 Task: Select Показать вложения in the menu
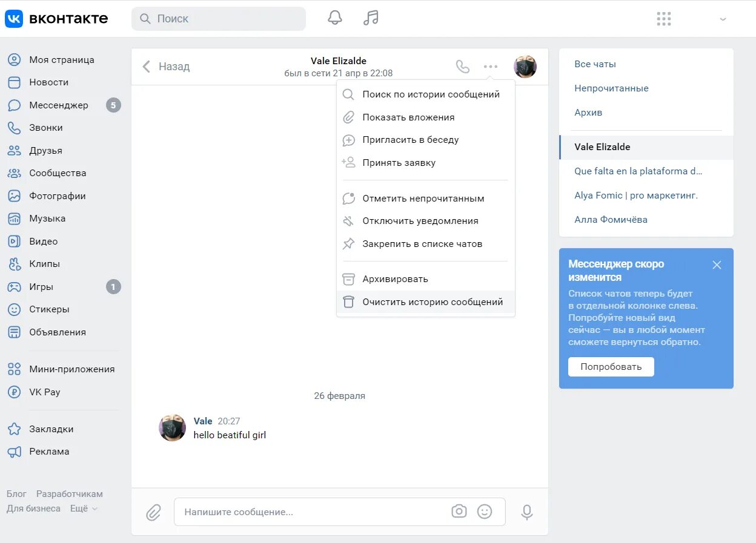[426, 117]
